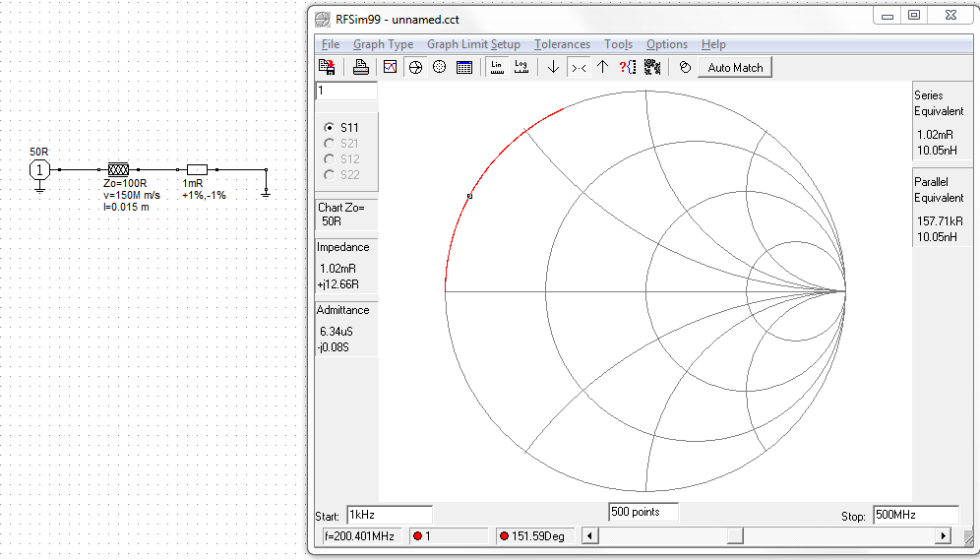Click the frequency marker slider thumb
This screenshot has height=560, width=980.
pyautogui.click(x=735, y=535)
